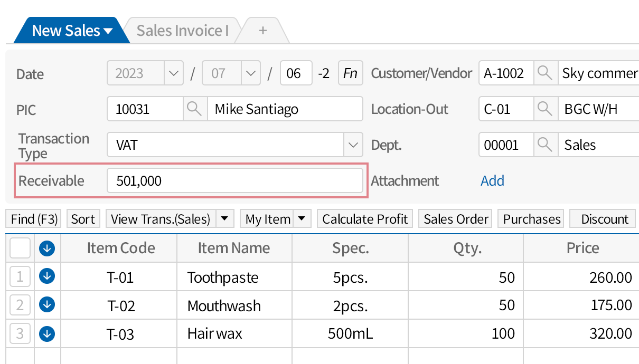Open the New Sales tab dropdown arrow

coord(107,30)
